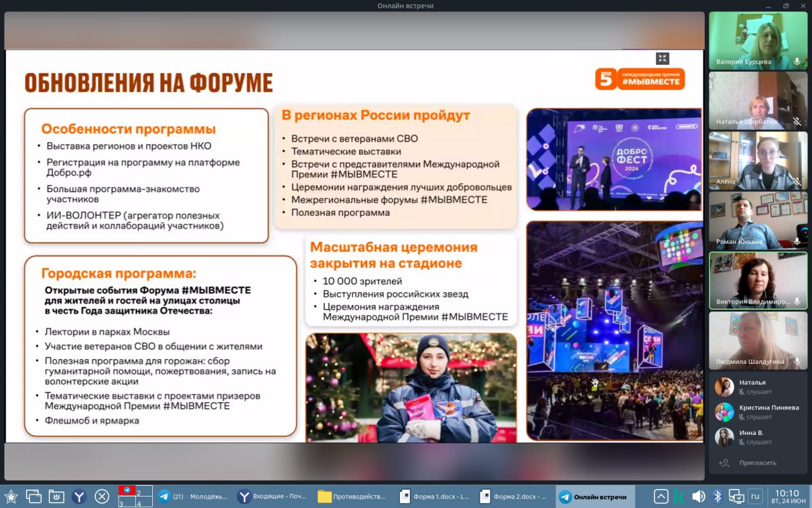Click Кристина Пиняева's avatar in listeners list

(x=724, y=412)
